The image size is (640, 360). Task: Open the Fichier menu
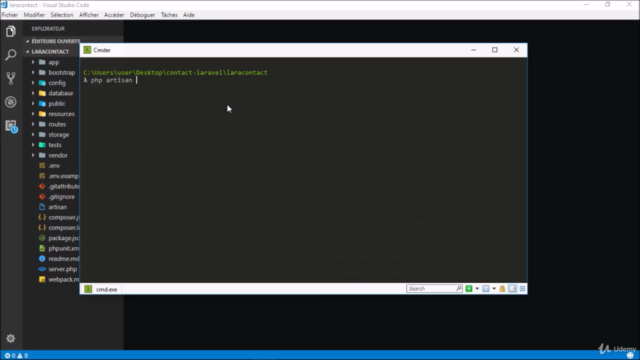pyautogui.click(x=10, y=15)
